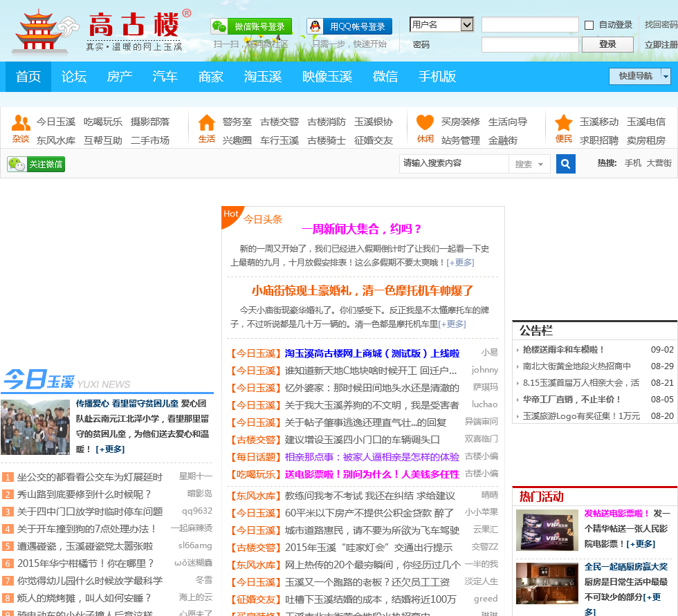Click the VIP movie ticket thumbnail
This screenshot has height=616, width=678.
547,530
